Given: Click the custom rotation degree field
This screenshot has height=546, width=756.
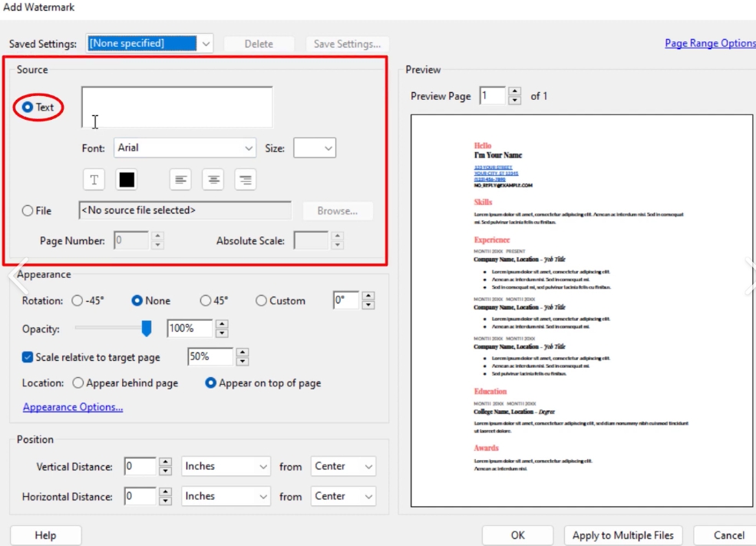Looking at the screenshot, I should pyautogui.click(x=345, y=300).
